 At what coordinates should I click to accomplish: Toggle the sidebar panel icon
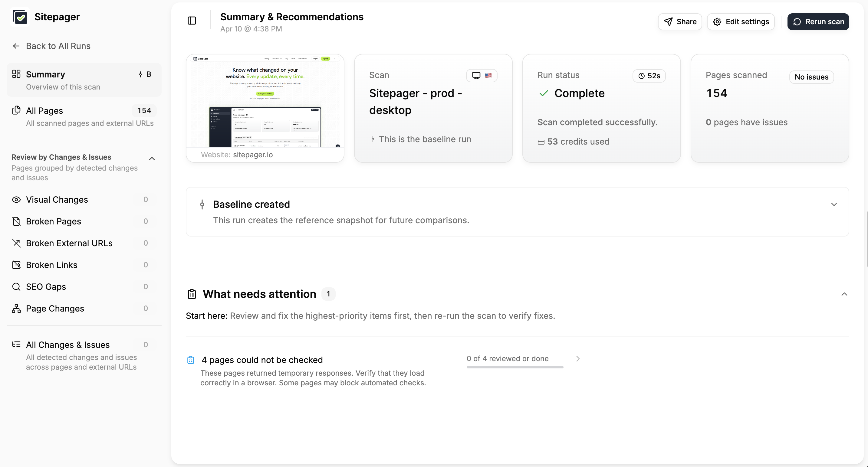(192, 21)
